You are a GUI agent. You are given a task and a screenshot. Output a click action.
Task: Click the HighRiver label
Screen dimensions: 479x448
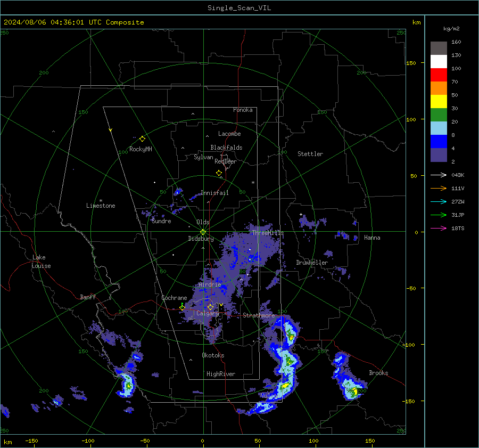tap(221, 374)
